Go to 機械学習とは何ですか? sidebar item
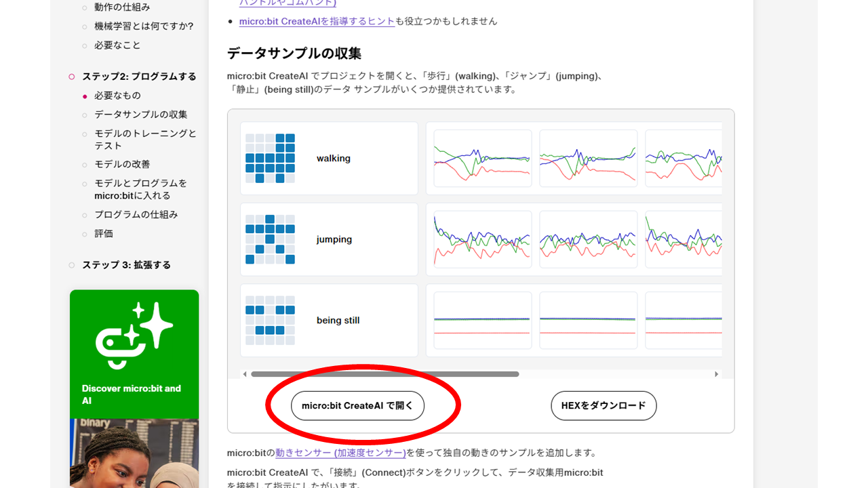The image size is (868, 488). (x=144, y=26)
